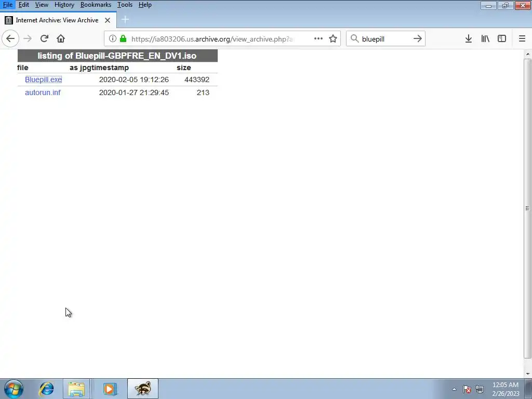
Task: Click the forward navigation arrow
Action: (x=28, y=38)
